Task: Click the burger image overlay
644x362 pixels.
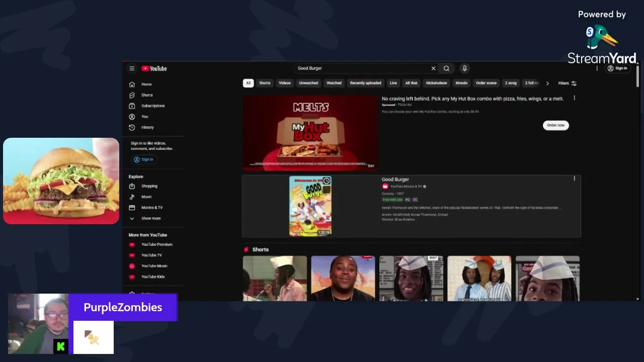Action: pyautogui.click(x=61, y=181)
